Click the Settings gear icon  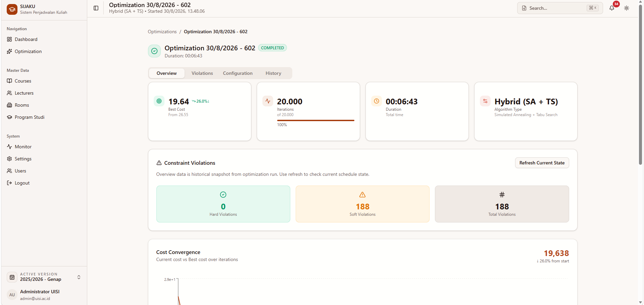click(9, 159)
